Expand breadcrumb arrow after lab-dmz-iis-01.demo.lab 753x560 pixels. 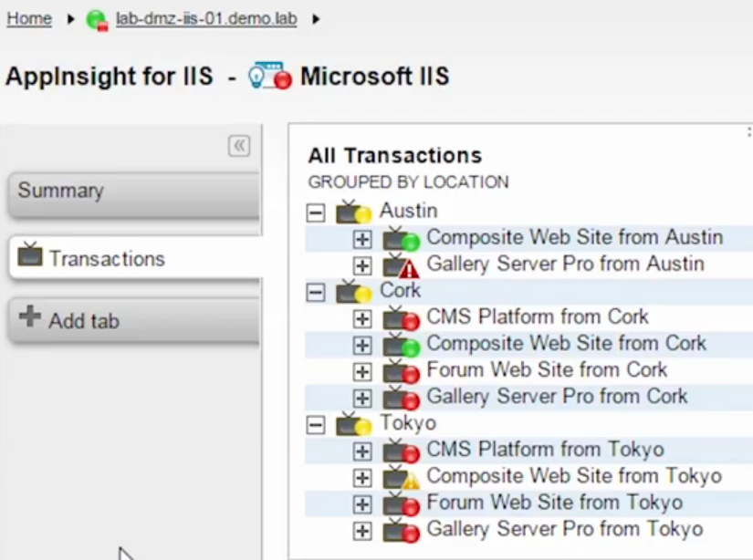pos(316,19)
